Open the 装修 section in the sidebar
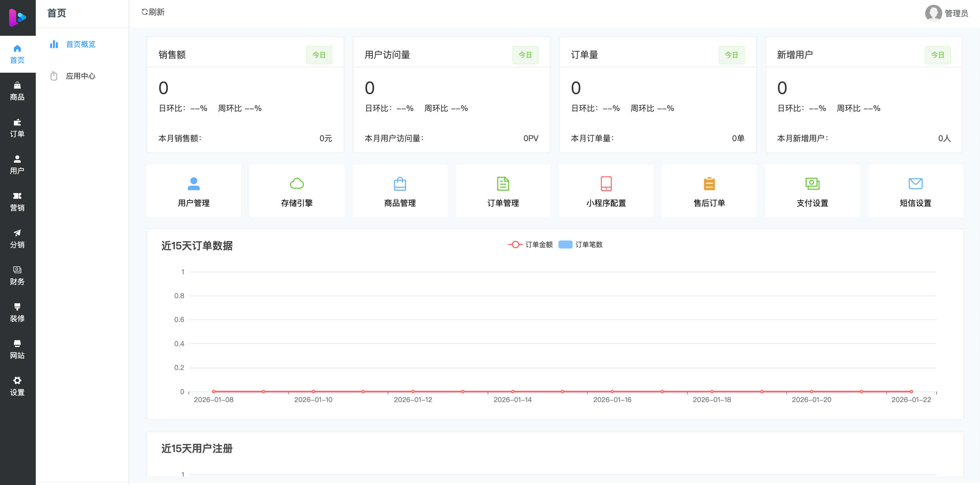 17,312
